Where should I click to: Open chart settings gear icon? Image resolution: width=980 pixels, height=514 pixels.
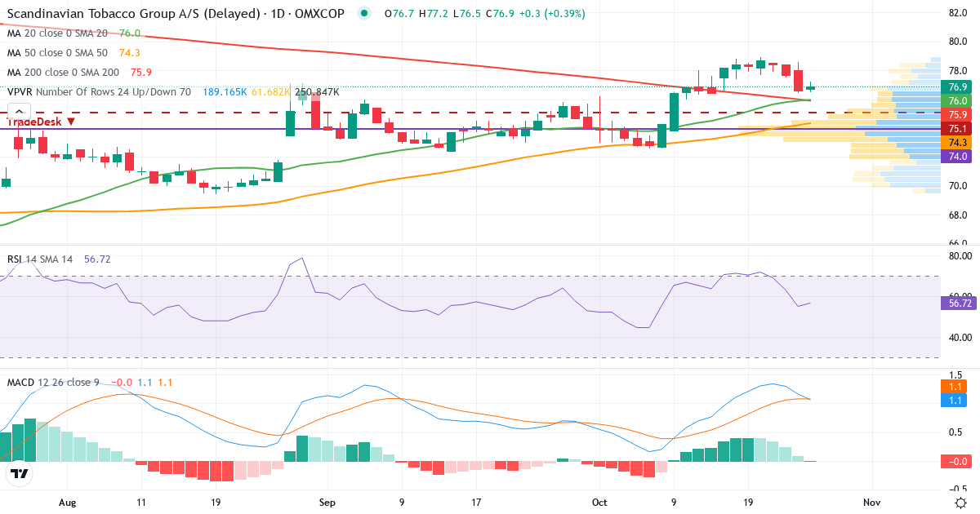click(961, 501)
